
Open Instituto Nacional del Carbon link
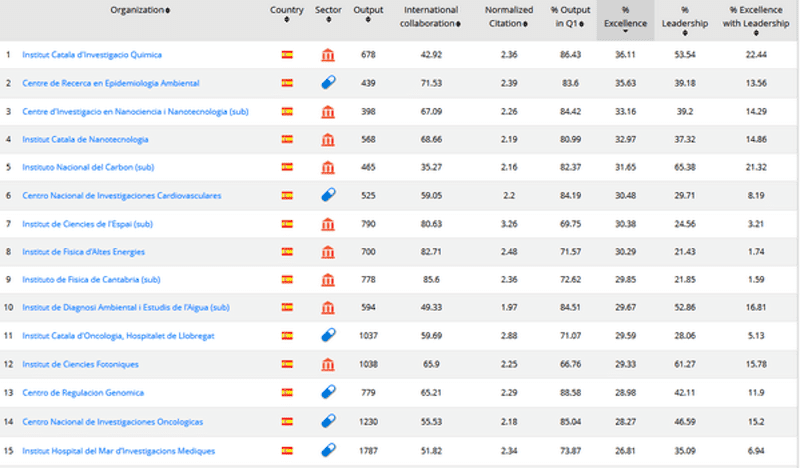tap(88, 167)
